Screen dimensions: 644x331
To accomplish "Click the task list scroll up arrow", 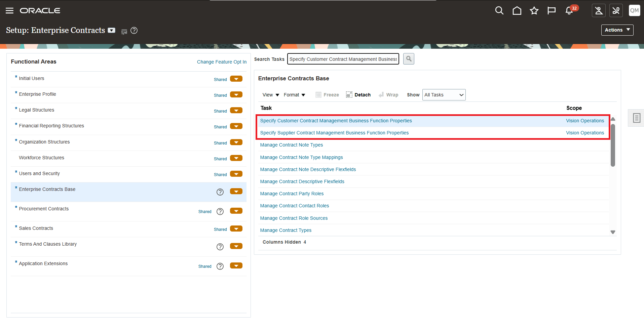I will [x=613, y=119].
